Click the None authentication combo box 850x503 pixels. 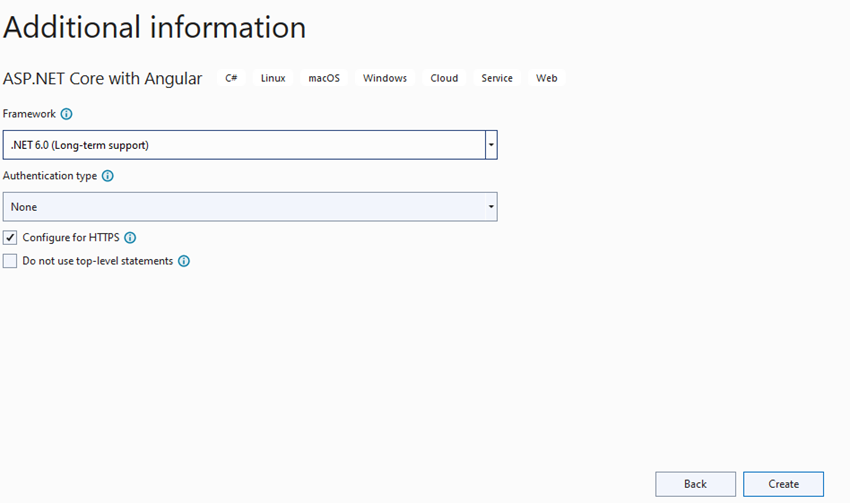point(244,207)
